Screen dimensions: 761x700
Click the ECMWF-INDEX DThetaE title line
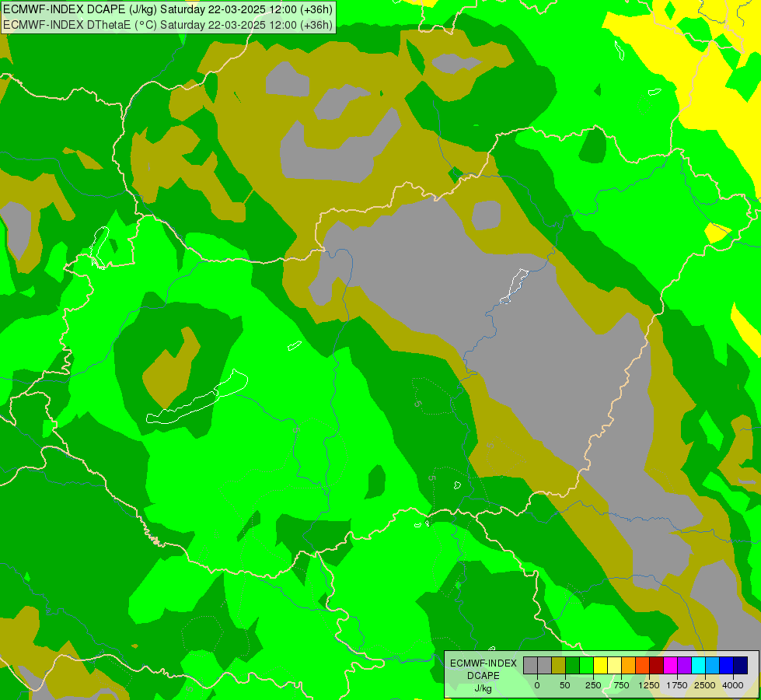click(x=168, y=25)
